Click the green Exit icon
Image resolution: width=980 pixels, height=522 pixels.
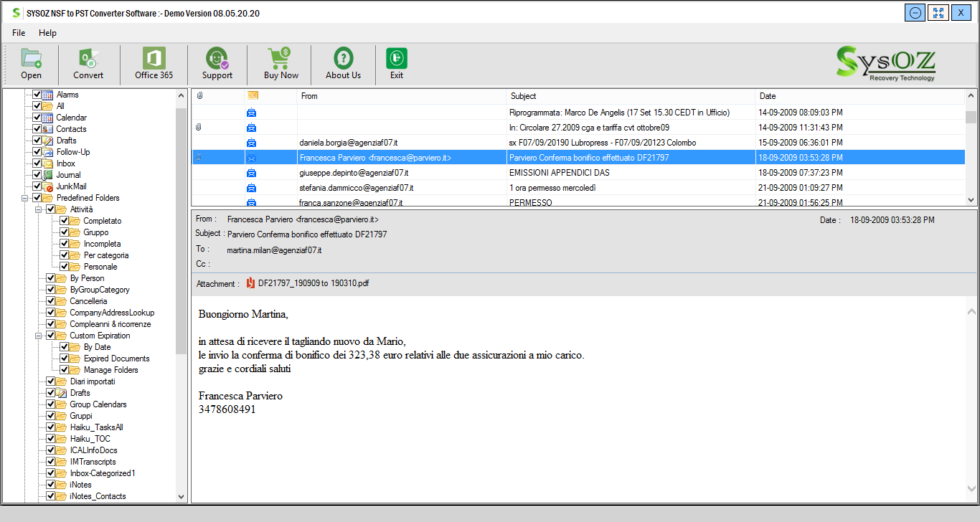pos(396,59)
